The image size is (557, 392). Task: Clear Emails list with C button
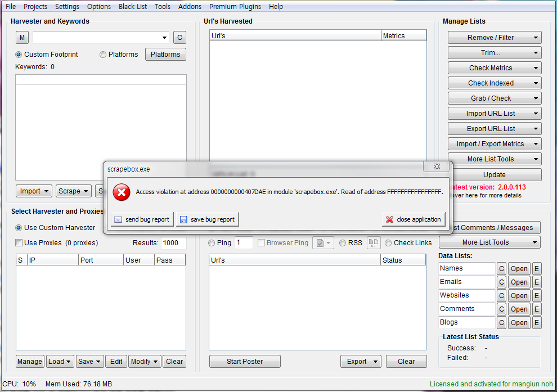501,282
